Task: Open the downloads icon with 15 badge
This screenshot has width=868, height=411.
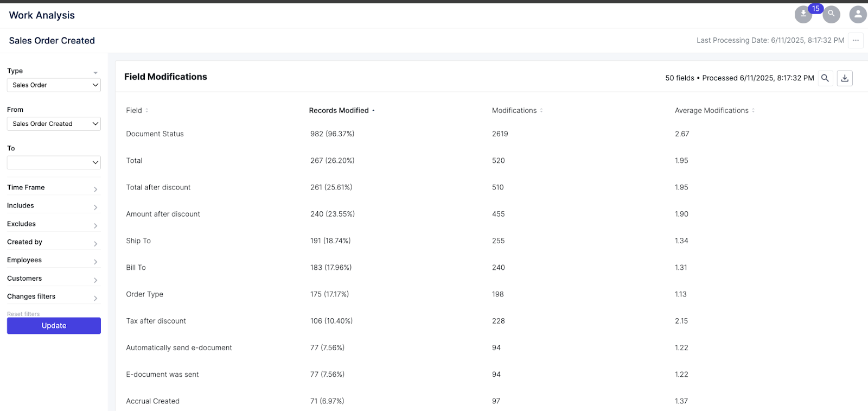Action: click(803, 14)
